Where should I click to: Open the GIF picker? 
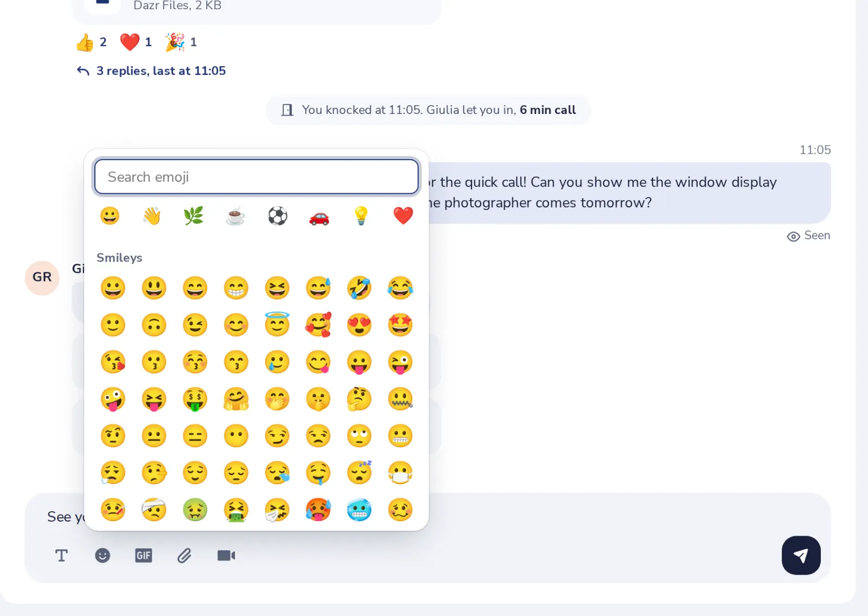(x=143, y=555)
